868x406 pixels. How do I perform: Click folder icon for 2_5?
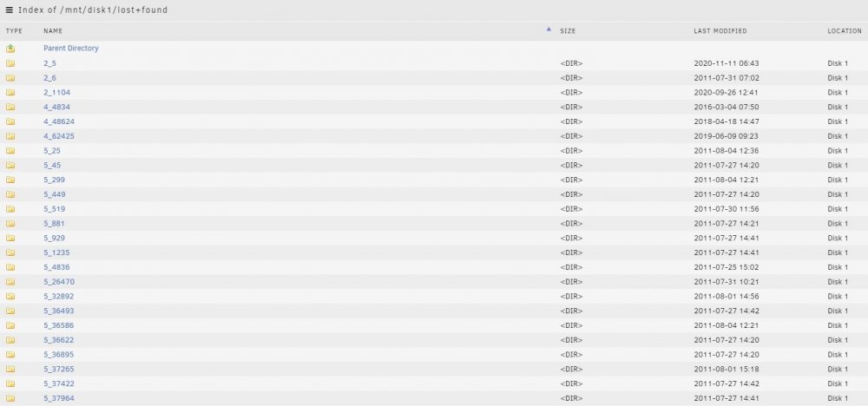(10, 63)
